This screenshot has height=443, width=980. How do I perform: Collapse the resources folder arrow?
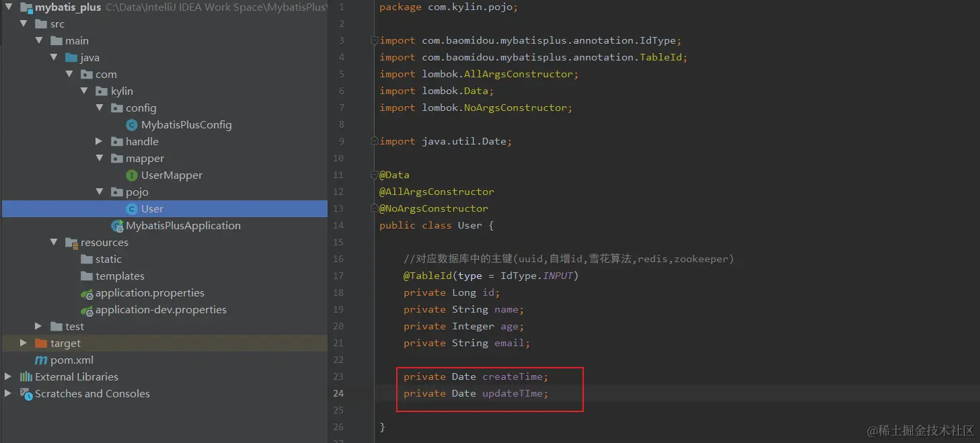54,243
